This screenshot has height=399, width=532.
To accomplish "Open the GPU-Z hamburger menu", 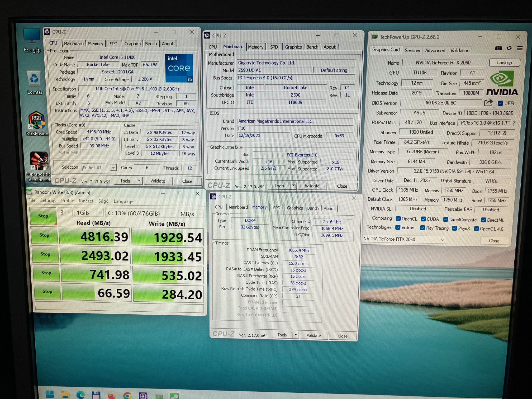I will click(x=520, y=48).
